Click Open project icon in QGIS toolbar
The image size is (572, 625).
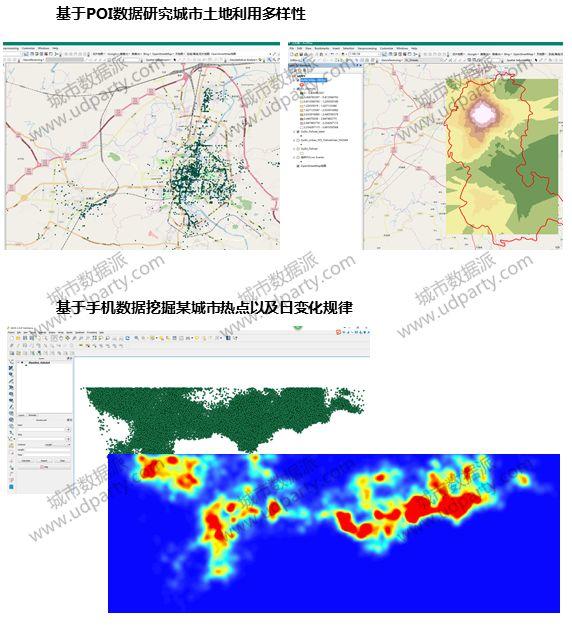[x=18, y=338]
